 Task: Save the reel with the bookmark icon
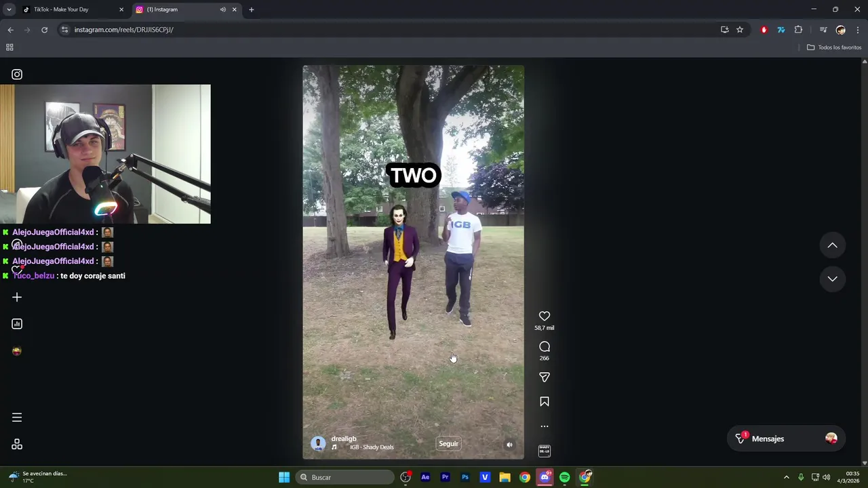click(x=544, y=402)
